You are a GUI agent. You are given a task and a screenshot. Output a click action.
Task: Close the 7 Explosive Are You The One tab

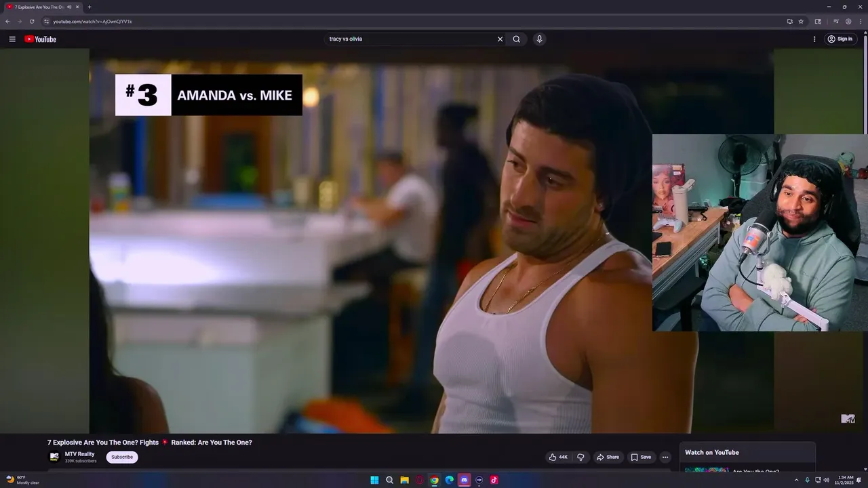[x=77, y=7]
